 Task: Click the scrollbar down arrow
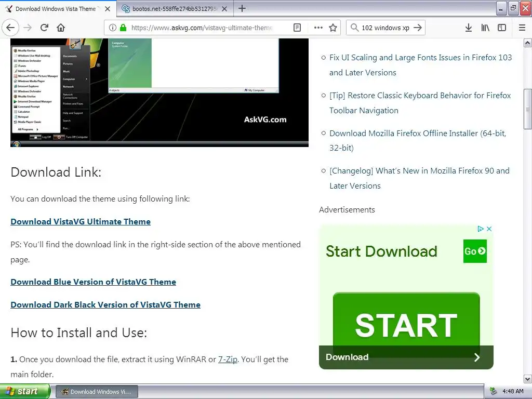(528, 379)
